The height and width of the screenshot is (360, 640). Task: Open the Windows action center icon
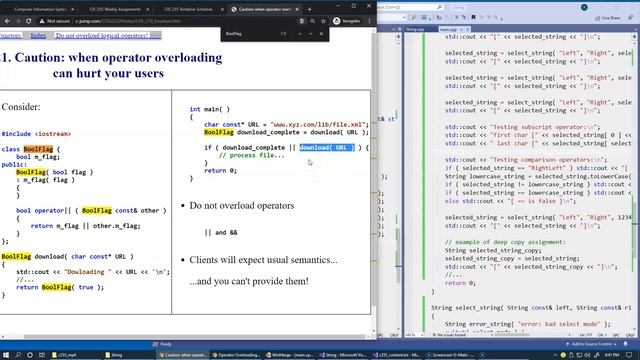pyautogui.click(x=629, y=355)
